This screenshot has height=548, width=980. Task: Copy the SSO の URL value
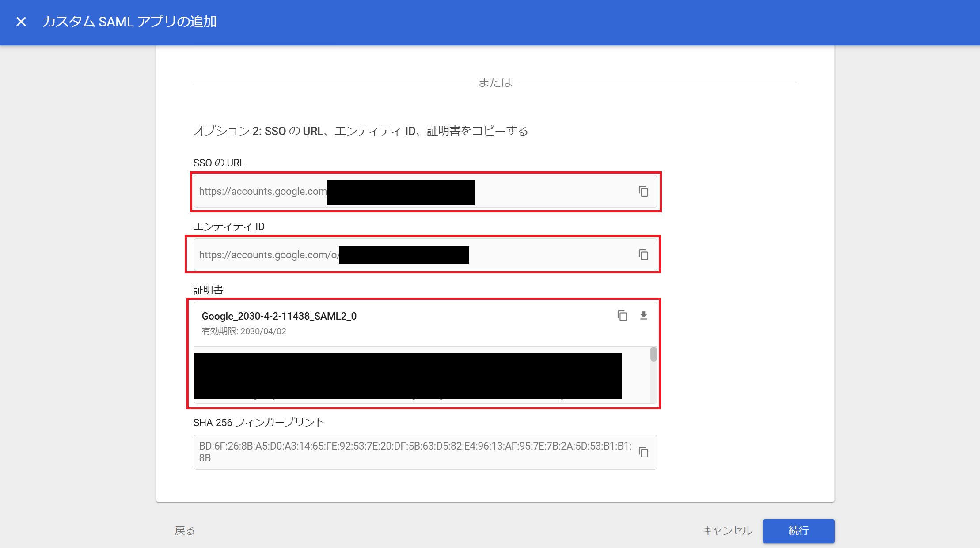(x=643, y=191)
